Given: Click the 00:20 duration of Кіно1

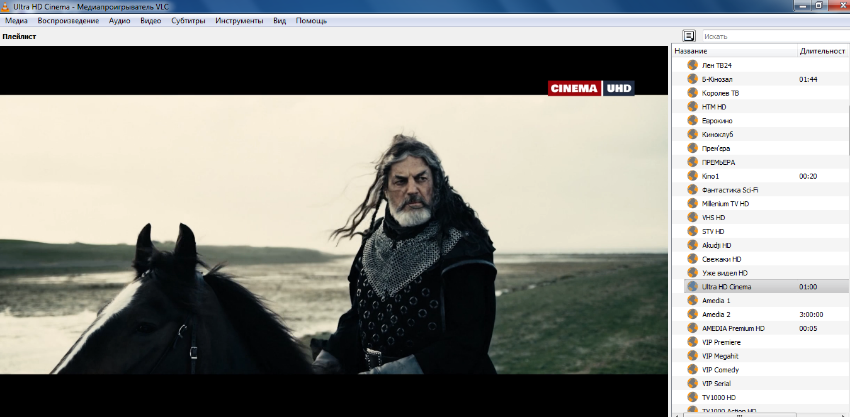Looking at the screenshot, I should (x=808, y=176).
